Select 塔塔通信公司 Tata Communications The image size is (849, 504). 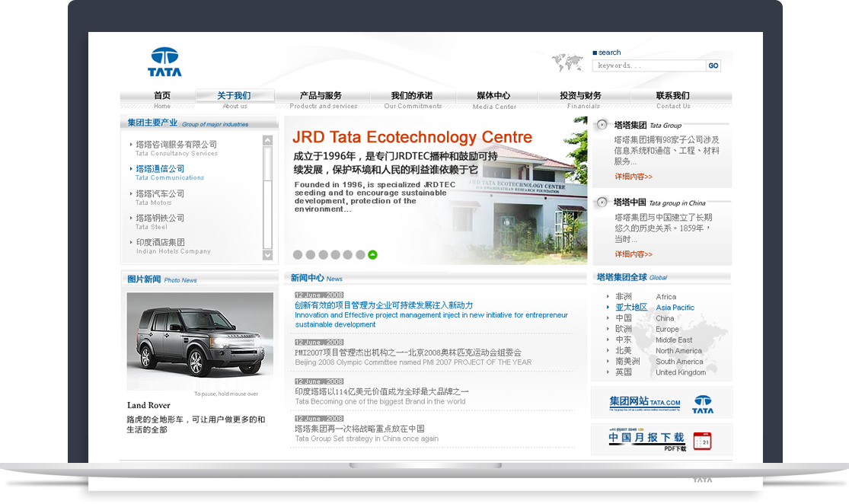tap(170, 173)
